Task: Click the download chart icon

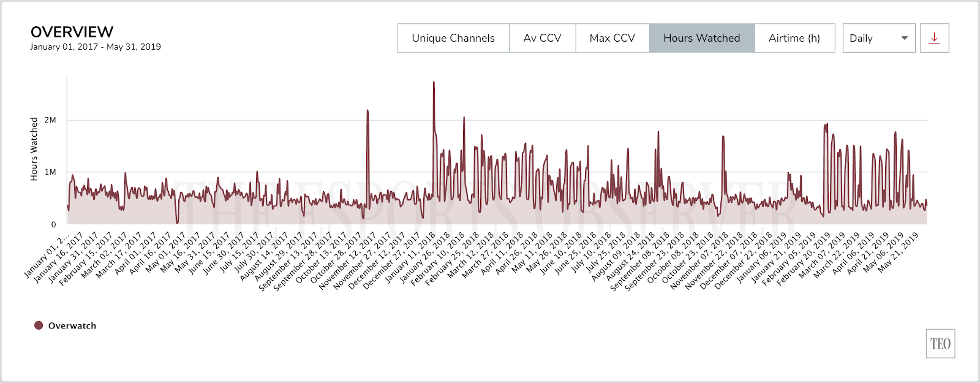Action: 934,38
